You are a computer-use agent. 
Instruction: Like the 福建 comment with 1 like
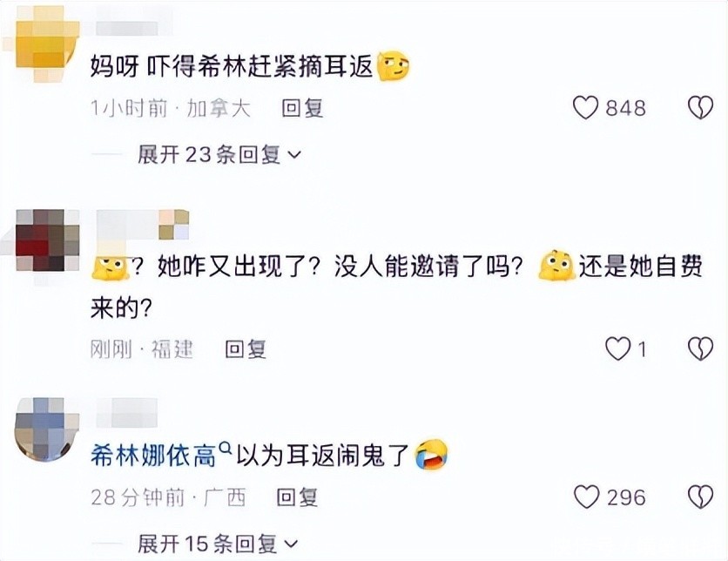pos(618,348)
